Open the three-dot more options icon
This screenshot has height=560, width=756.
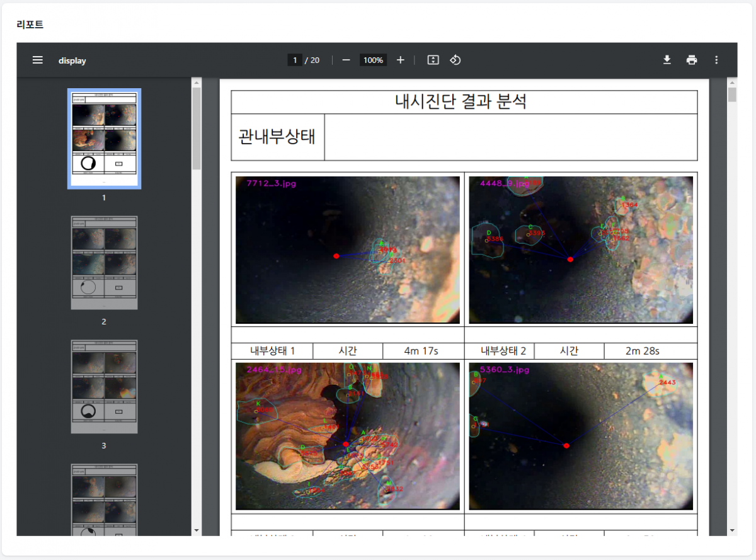[716, 60]
